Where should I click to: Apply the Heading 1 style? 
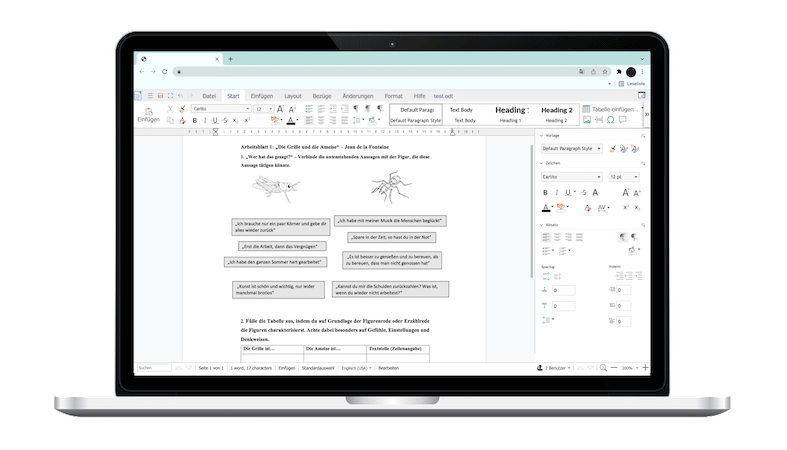(510, 114)
